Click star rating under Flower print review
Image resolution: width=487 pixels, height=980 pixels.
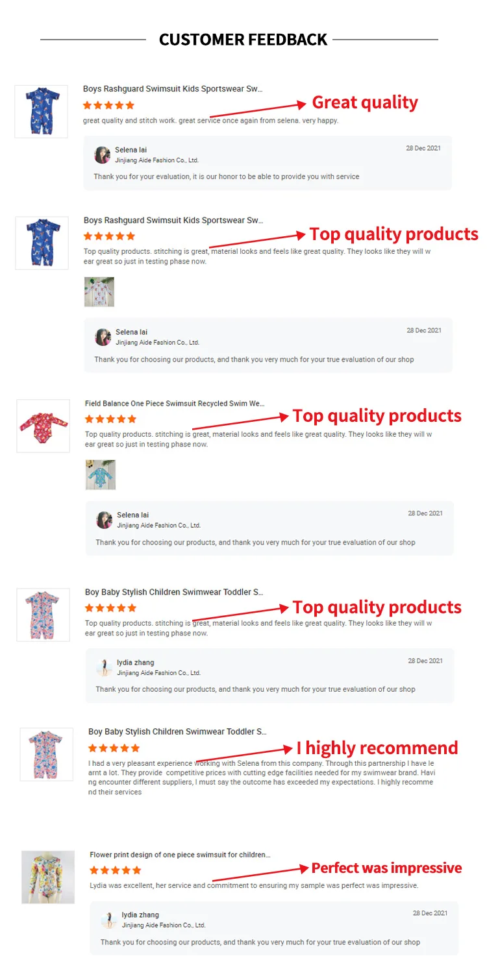(116, 870)
